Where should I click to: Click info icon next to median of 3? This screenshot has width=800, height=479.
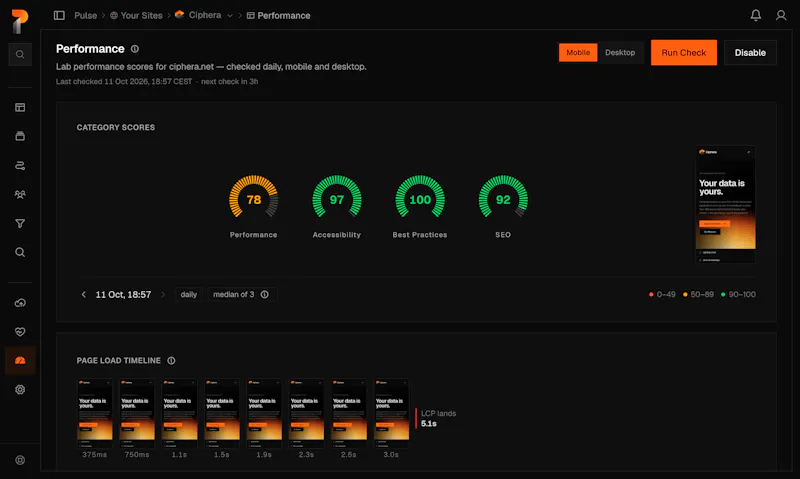click(264, 294)
